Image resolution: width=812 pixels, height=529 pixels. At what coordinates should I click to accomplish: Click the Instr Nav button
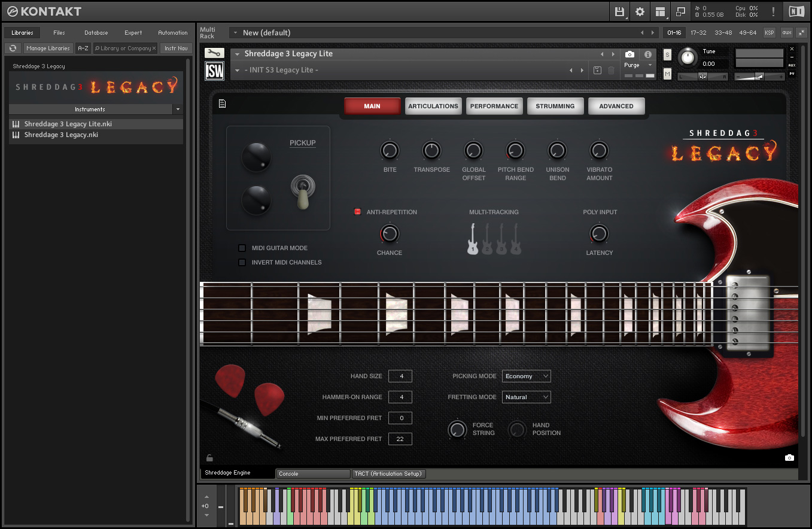176,48
